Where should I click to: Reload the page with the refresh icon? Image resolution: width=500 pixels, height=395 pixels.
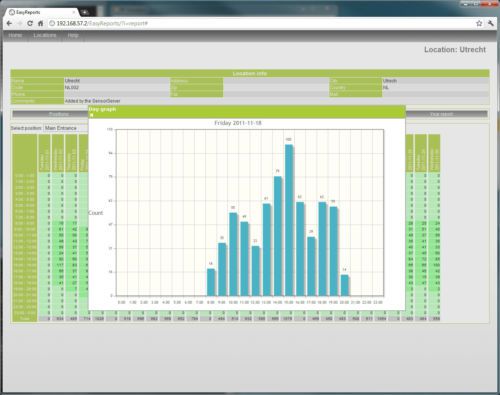pyautogui.click(x=30, y=23)
